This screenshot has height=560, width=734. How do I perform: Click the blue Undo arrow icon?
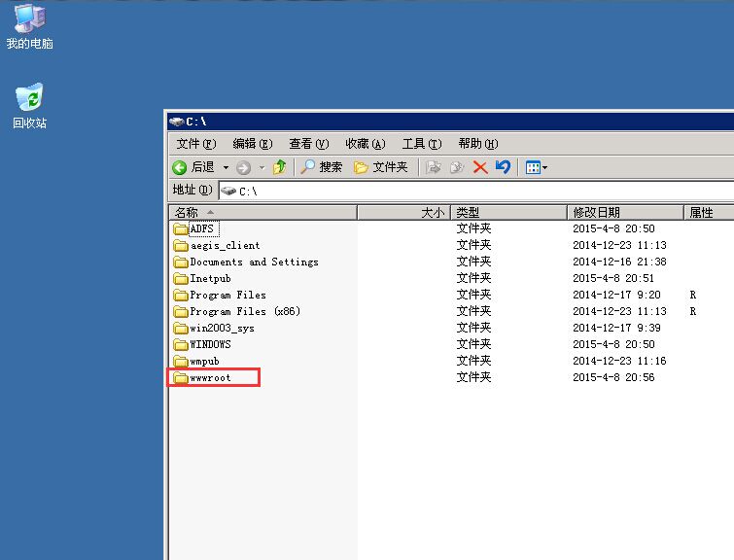[503, 167]
